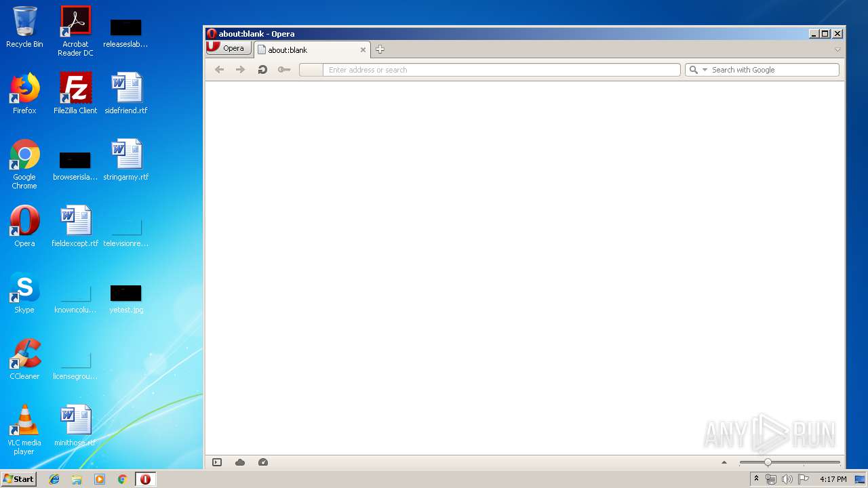Toggle the Opera panels sidebar icon

click(x=217, y=462)
